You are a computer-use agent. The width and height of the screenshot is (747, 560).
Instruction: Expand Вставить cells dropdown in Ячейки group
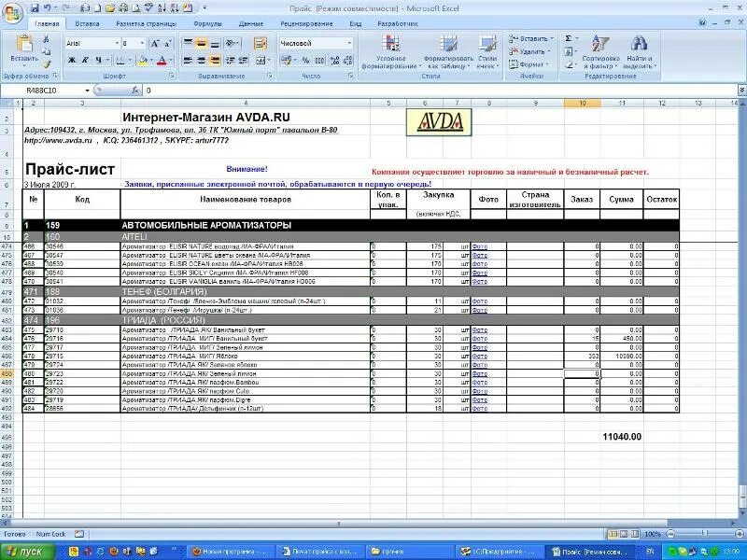[x=552, y=38]
